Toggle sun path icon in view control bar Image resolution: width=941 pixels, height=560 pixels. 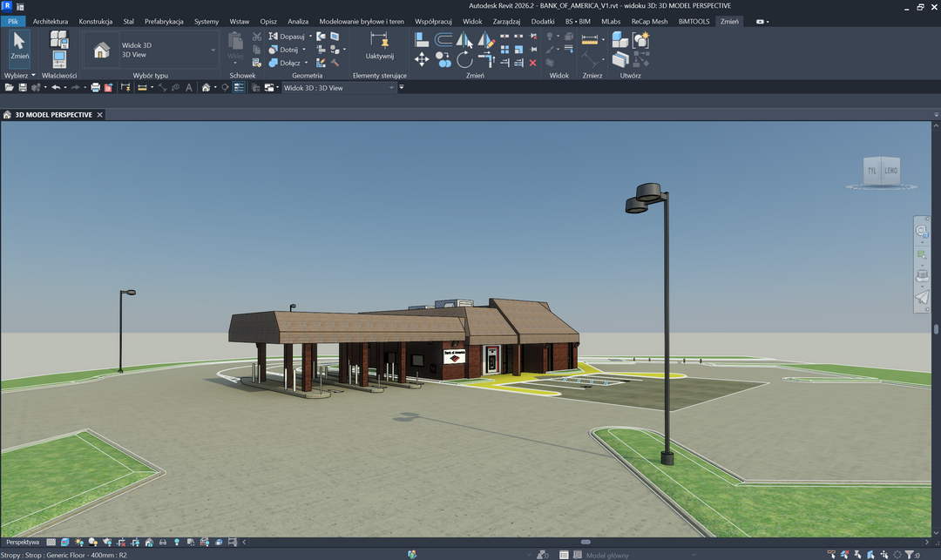(x=79, y=543)
